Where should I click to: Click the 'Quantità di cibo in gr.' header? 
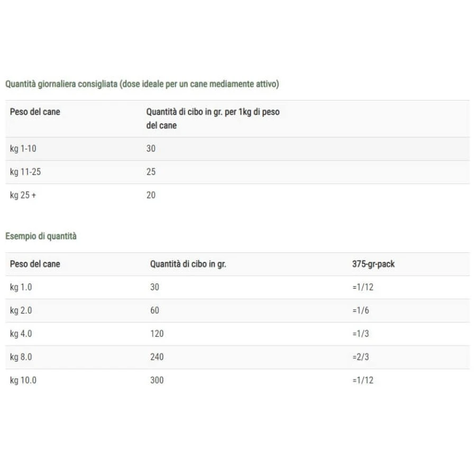click(188, 264)
